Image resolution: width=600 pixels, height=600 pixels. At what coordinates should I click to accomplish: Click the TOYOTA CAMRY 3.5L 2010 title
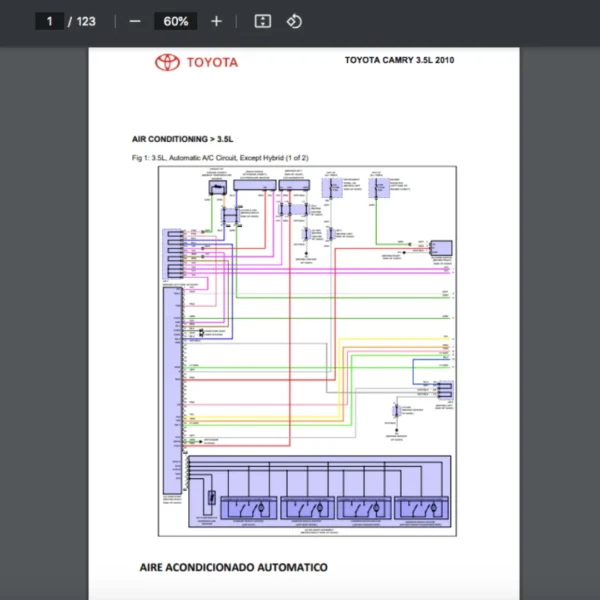click(399, 60)
